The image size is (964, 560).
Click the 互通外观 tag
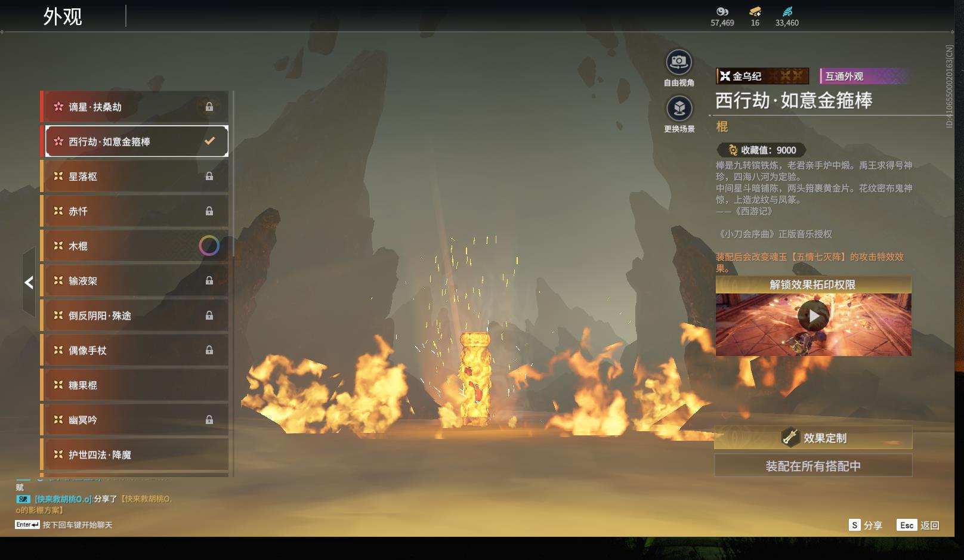(864, 76)
